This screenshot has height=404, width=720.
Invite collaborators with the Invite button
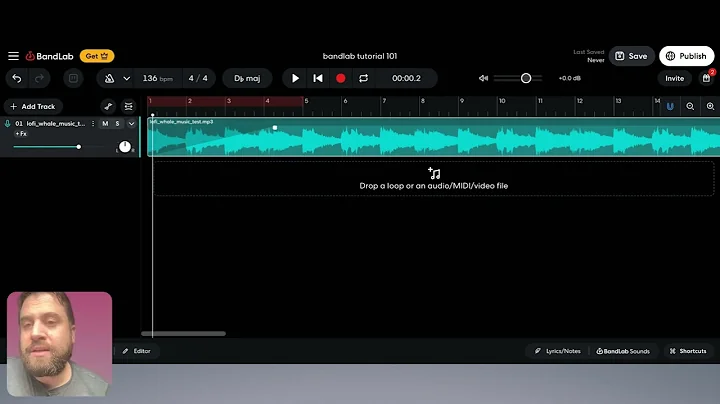click(x=675, y=79)
